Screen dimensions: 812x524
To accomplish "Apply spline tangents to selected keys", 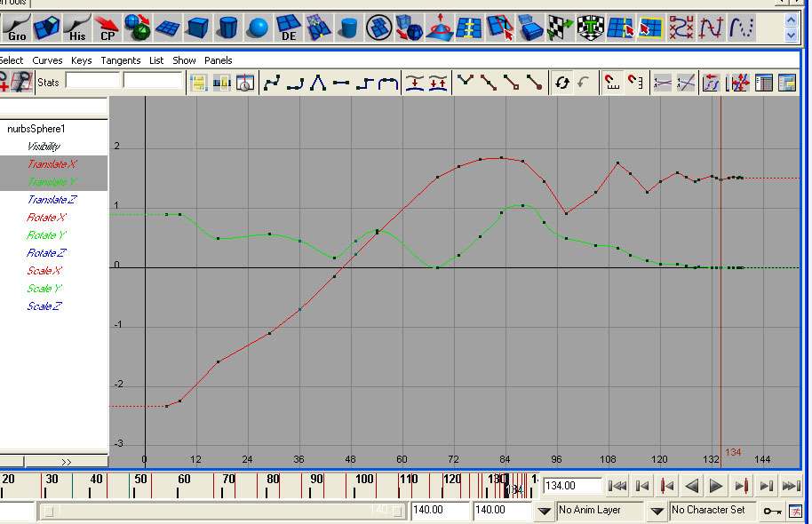I will [x=272, y=83].
